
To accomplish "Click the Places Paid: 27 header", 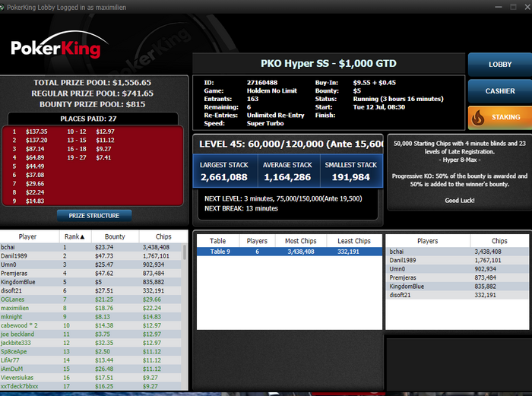I will (89, 119).
